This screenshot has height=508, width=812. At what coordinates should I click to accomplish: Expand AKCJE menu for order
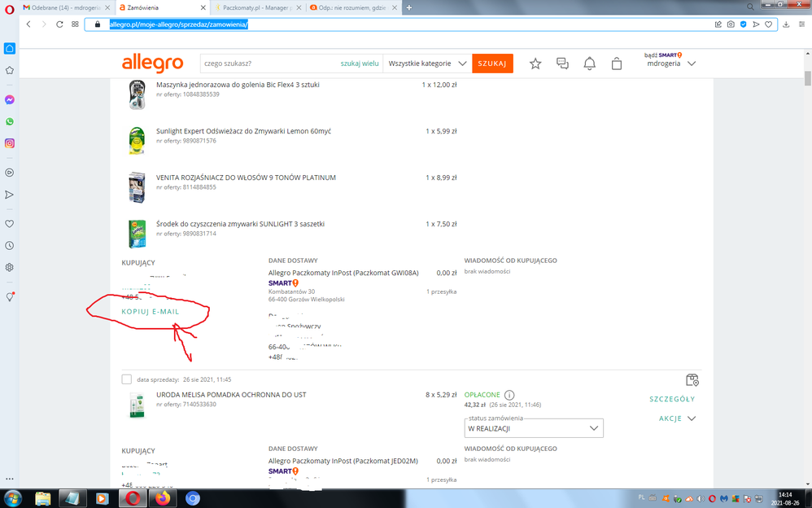click(x=678, y=418)
